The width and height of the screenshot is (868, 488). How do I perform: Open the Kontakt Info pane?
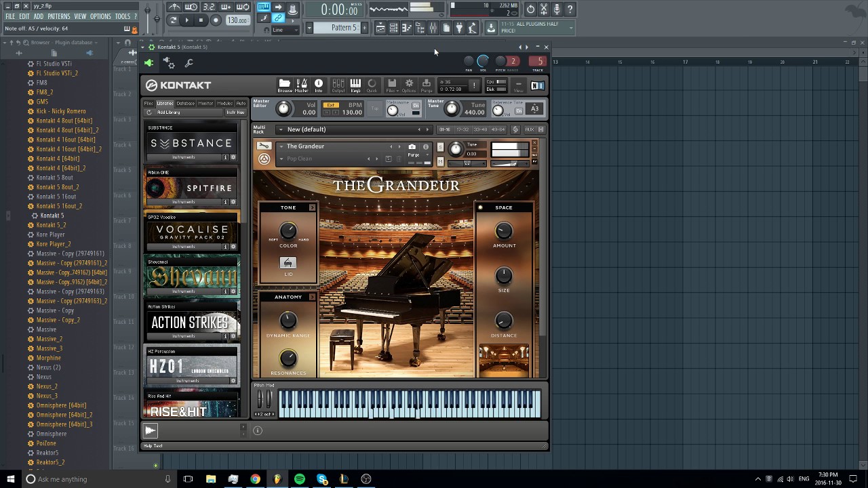(x=318, y=85)
